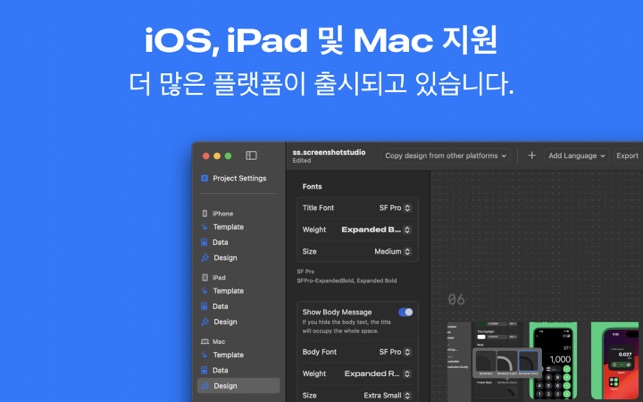Open the title Size Medium selector
The height and width of the screenshot is (402, 643).
click(392, 251)
